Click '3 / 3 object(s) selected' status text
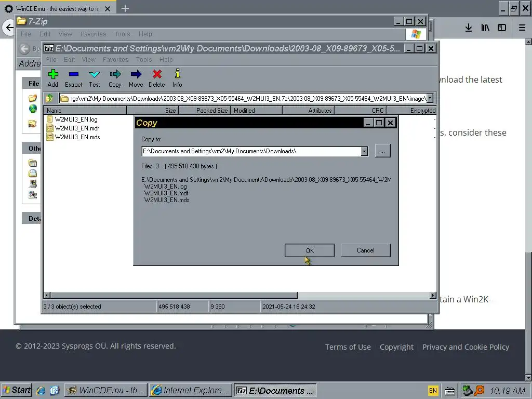The width and height of the screenshot is (532, 399). [x=72, y=307]
